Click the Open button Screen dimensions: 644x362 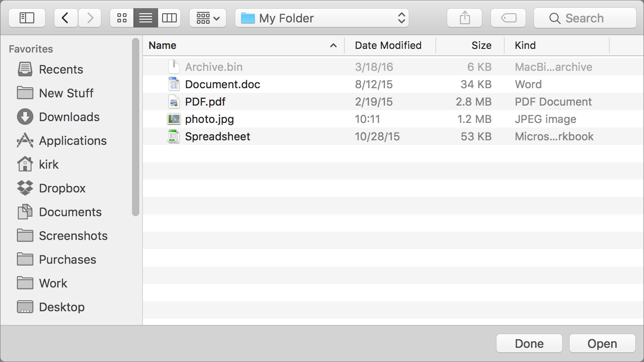pyautogui.click(x=602, y=343)
